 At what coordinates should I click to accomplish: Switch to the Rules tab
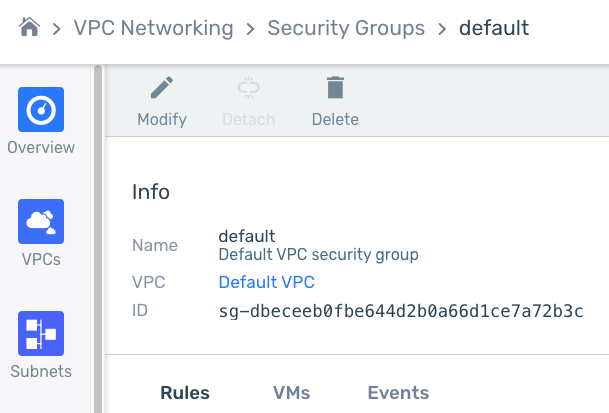click(x=185, y=392)
